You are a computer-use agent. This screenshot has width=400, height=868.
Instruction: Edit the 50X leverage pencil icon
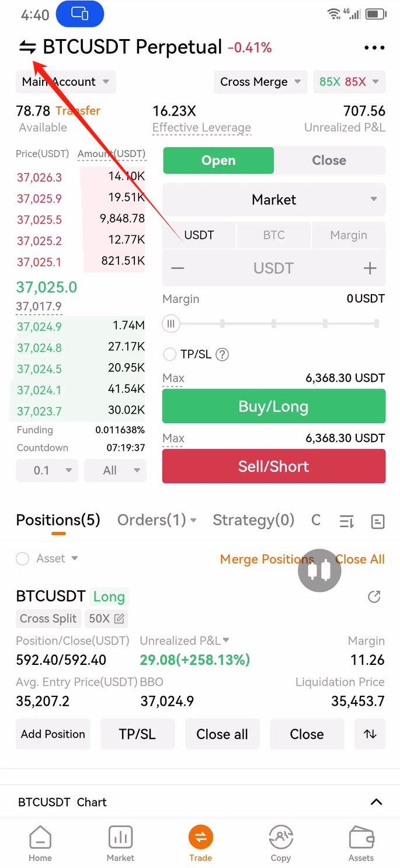[x=119, y=619]
